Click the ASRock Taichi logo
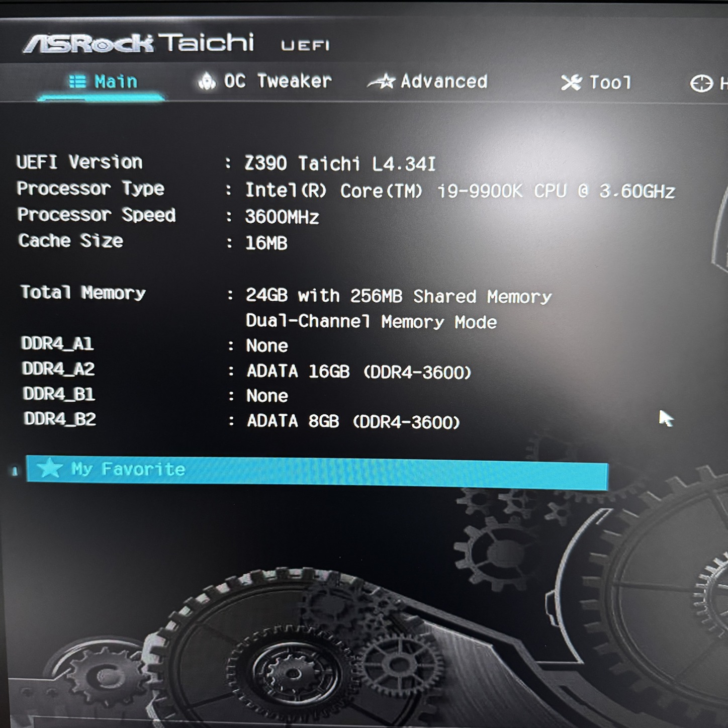This screenshot has width=728, height=728. (x=139, y=43)
